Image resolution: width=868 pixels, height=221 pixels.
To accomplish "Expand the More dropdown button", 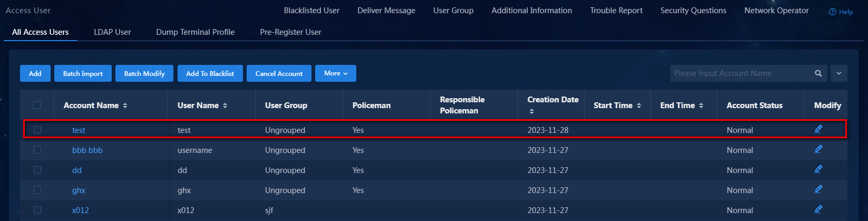I will 336,73.
